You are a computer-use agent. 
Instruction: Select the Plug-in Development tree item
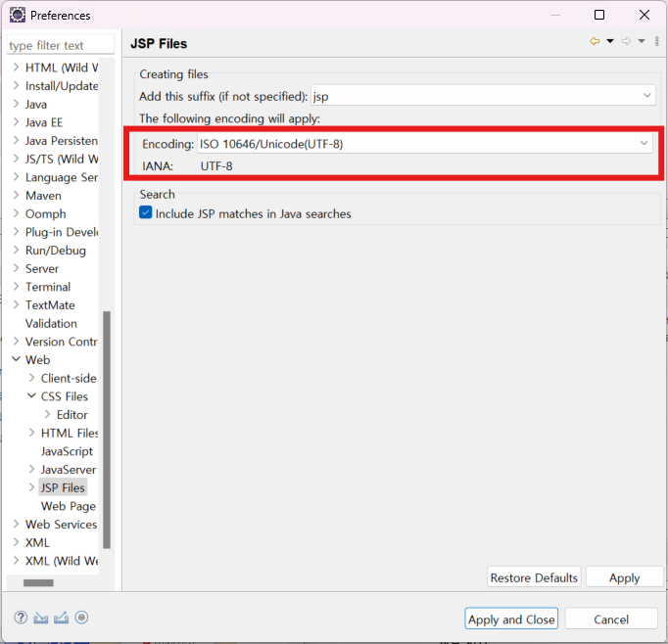(62, 232)
